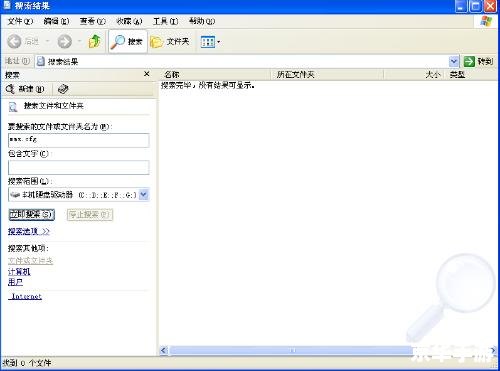Screen dimensions: 500x371
Task: Click the Go (转到) button
Action: 478,61
